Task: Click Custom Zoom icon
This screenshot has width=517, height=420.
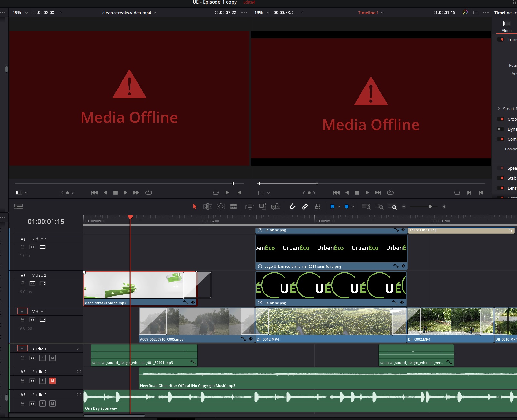Action: (x=392, y=207)
